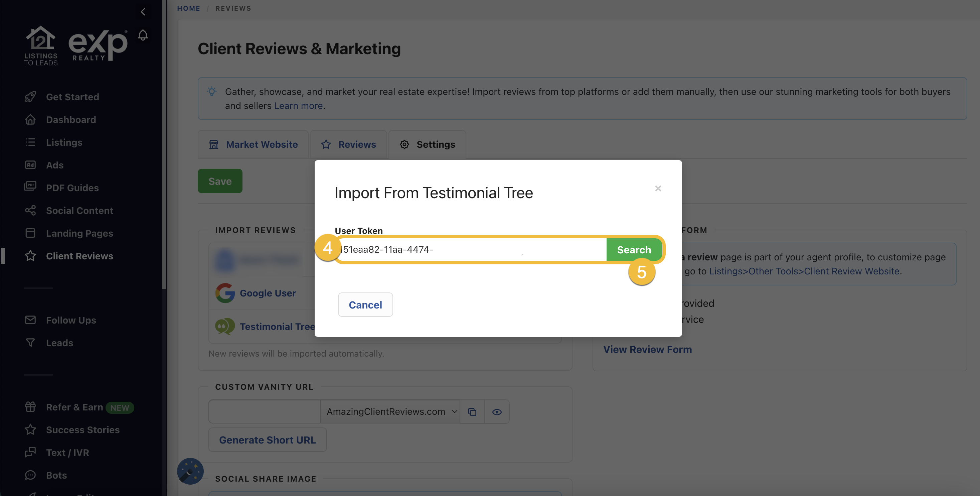Open the Learn more link
This screenshot has width=980, height=496.
(x=298, y=105)
